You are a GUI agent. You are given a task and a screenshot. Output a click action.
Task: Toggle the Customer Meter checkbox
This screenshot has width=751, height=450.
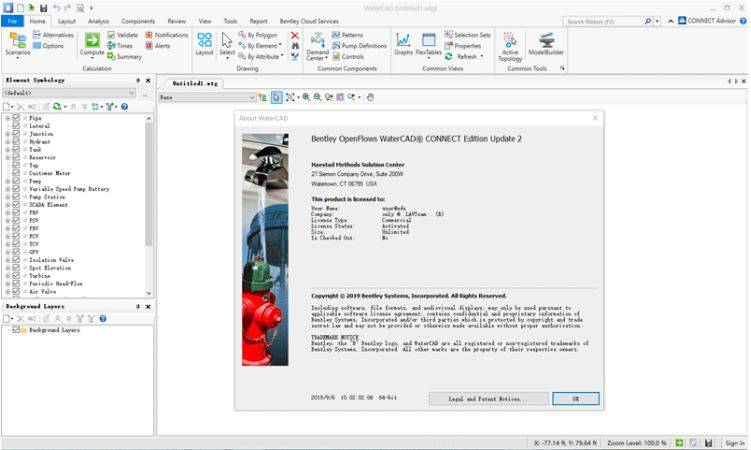pyautogui.click(x=16, y=173)
